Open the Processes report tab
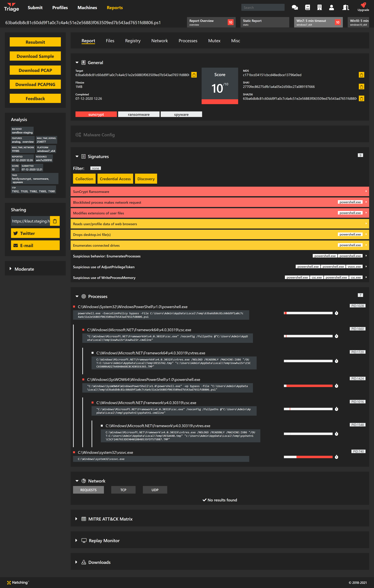 (188, 41)
